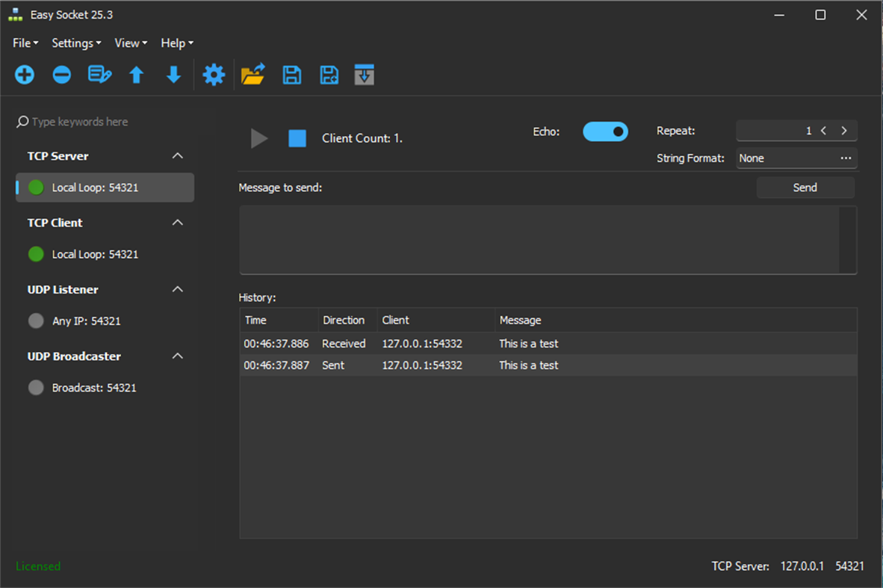
Task: Open the View menu
Action: coord(131,43)
